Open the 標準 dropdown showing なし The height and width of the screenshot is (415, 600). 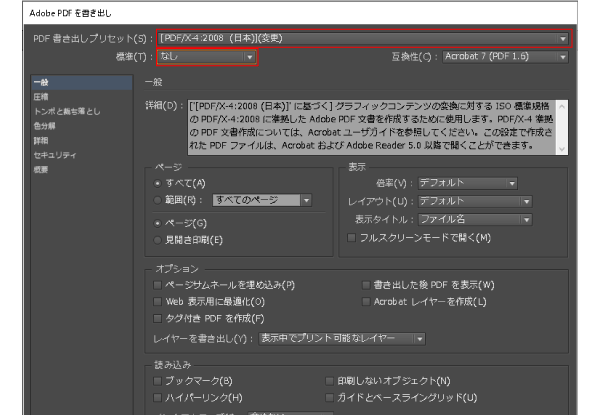click(x=207, y=57)
